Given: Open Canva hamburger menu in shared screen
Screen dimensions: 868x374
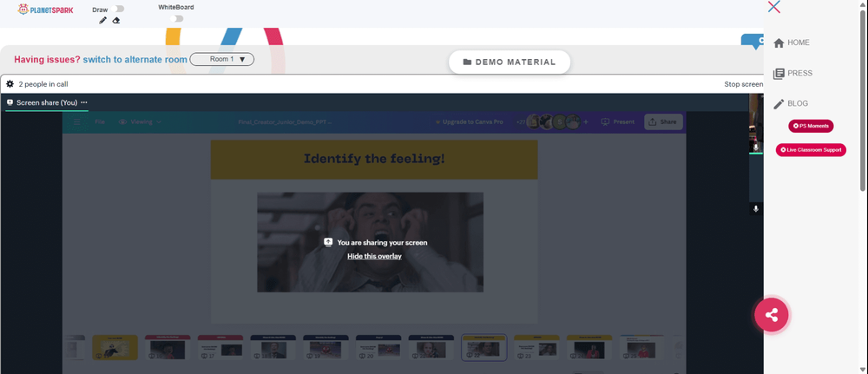Looking at the screenshot, I should pyautogui.click(x=77, y=121).
